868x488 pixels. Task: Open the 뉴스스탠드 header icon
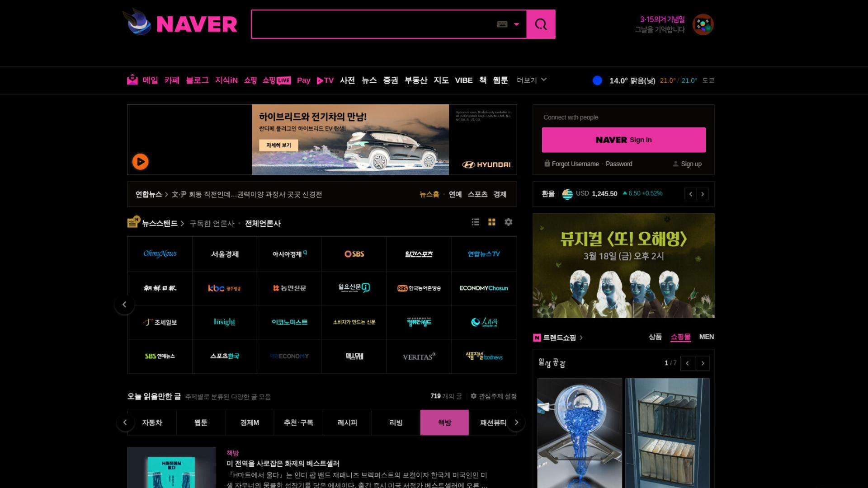click(133, 222)
